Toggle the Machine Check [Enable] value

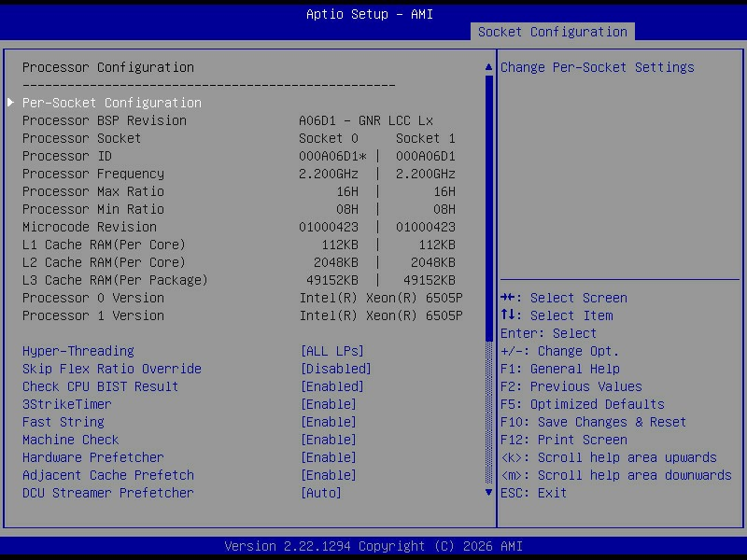[x=329, y=440]
